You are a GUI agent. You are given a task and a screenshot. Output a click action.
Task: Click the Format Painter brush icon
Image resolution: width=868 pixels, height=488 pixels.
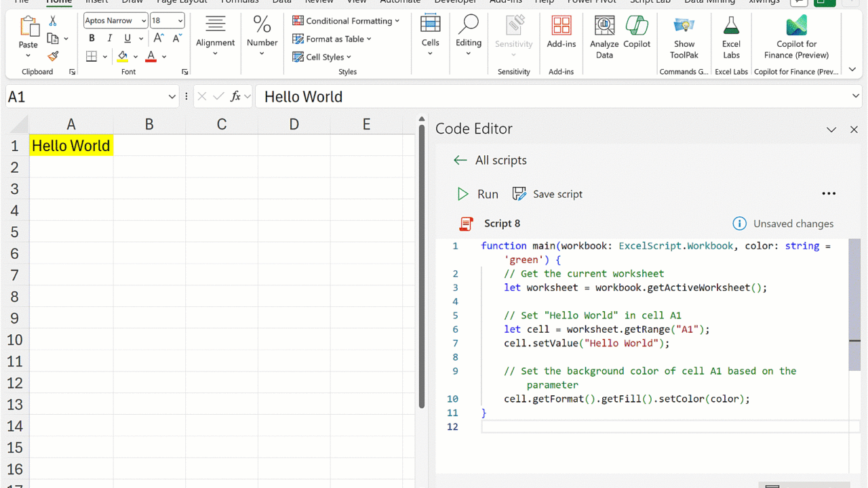53,56
